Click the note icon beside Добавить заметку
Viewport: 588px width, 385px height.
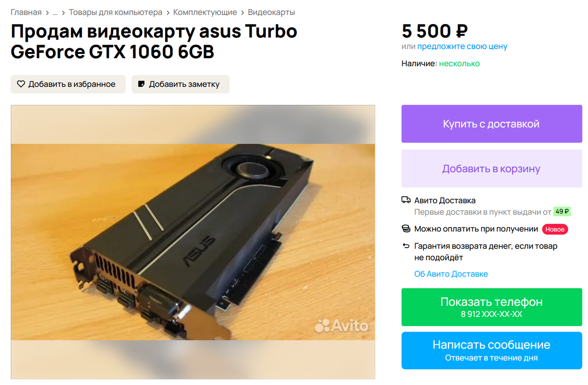142,84
